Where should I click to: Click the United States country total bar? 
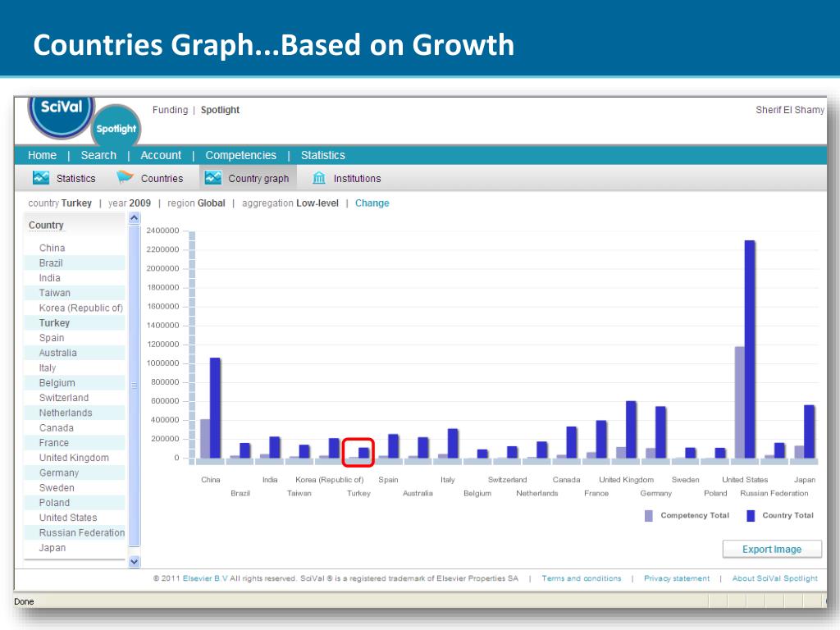[750, 349]
